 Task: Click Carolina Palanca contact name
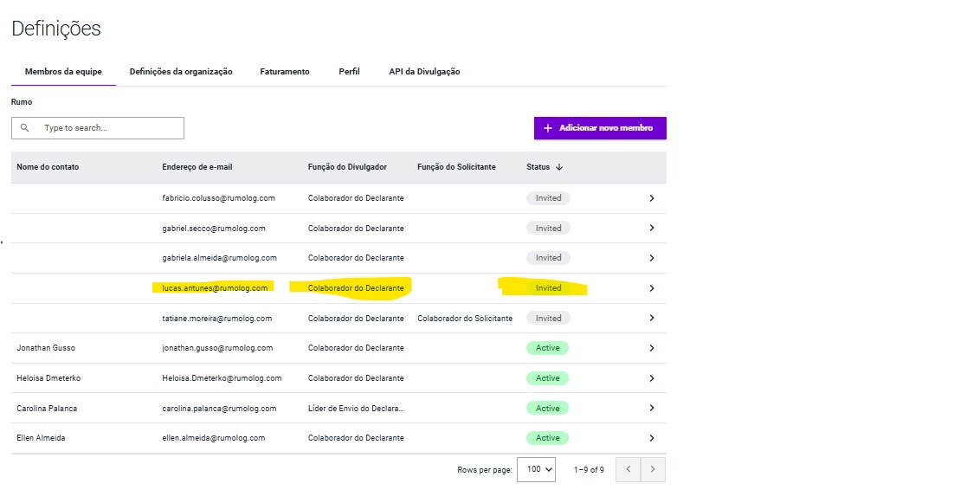pos(47,408)
